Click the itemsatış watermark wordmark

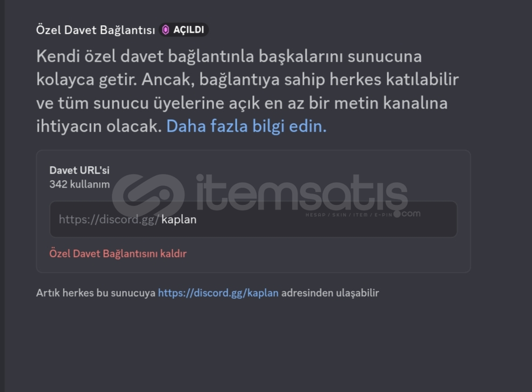tap(301, 193)
